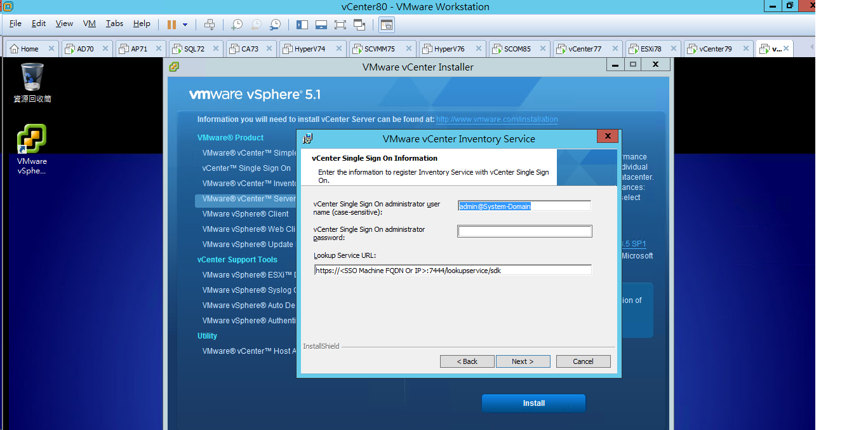
Task: Select VMware vSphere Authentication Proxy entry
Action: [249, 321]
